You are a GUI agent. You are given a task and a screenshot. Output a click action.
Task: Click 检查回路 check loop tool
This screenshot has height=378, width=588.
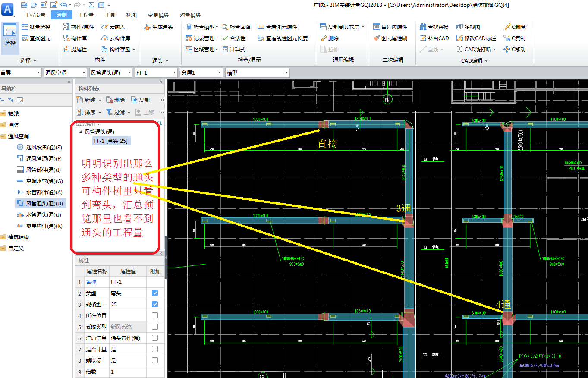236,27
